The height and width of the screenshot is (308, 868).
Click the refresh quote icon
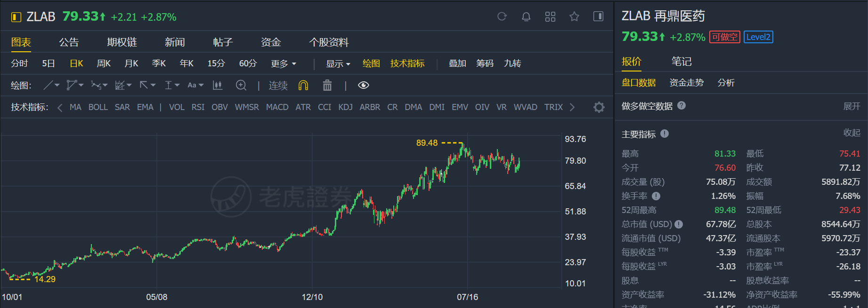click(502, 17)
